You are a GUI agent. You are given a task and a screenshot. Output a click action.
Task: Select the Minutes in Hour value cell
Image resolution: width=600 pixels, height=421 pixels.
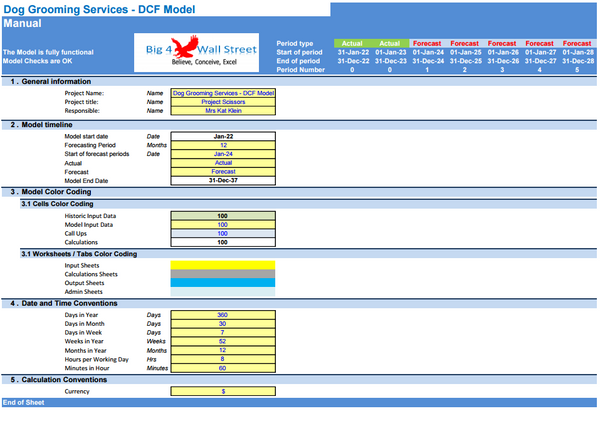tap(223, 368)
